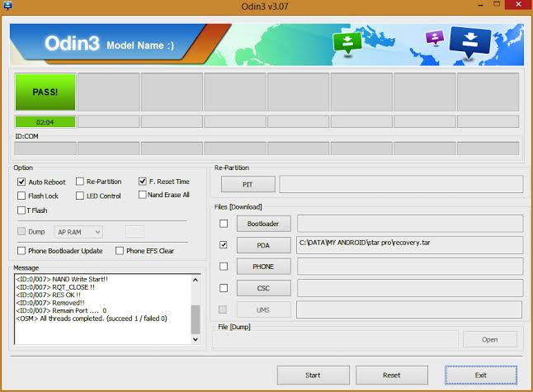Untick the PDA file checkbox
Screen dimensions: 533x392
pyautogui.click(x=224, y=245)
